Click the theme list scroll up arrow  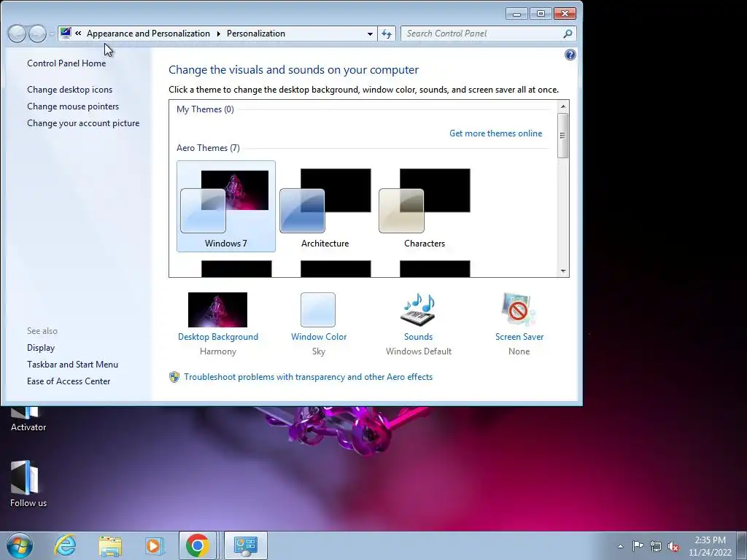[x=563, y=106]
